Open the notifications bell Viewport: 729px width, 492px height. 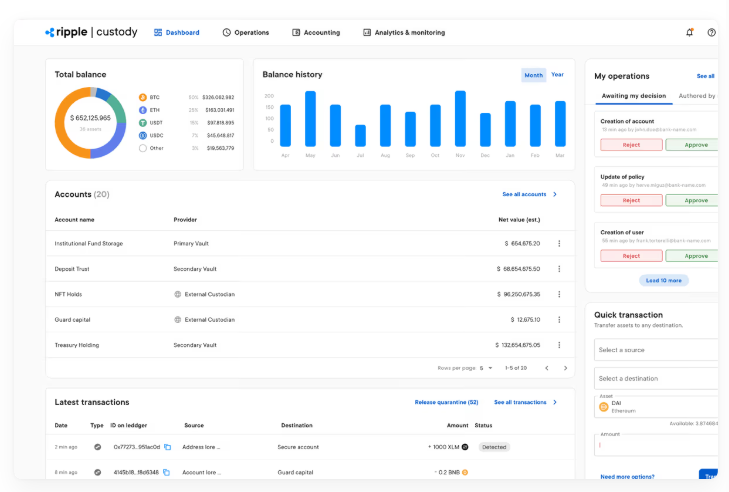click(x=689, y=32)
